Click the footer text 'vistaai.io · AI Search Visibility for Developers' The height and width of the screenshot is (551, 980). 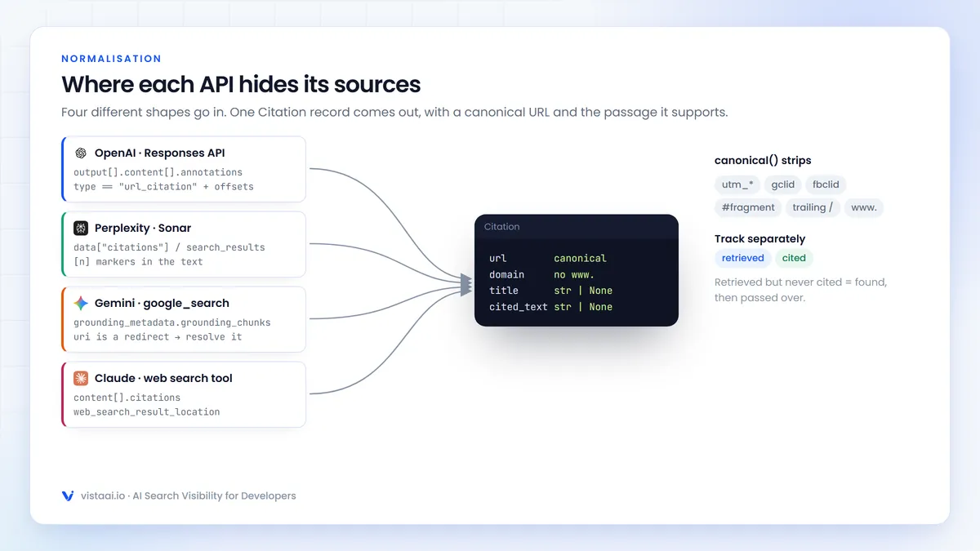[x=189, y=495]
